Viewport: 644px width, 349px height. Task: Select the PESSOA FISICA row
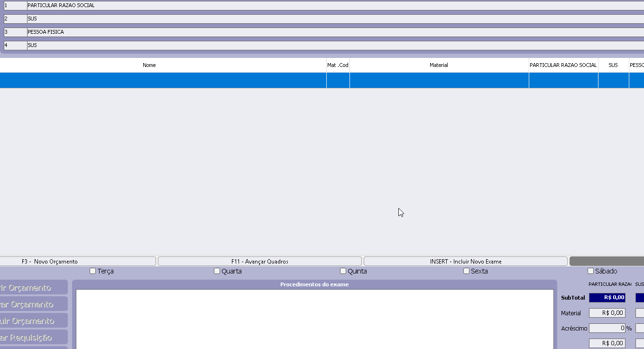point(190,32)
